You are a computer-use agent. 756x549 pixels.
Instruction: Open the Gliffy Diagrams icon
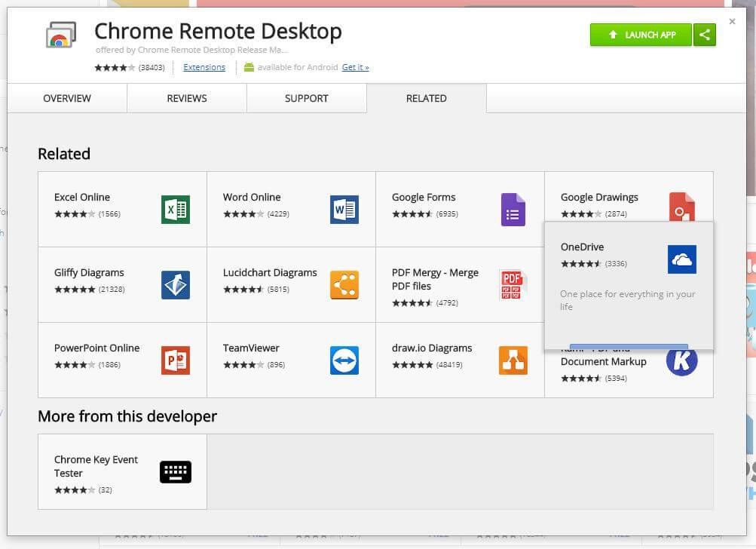[176, 284]
